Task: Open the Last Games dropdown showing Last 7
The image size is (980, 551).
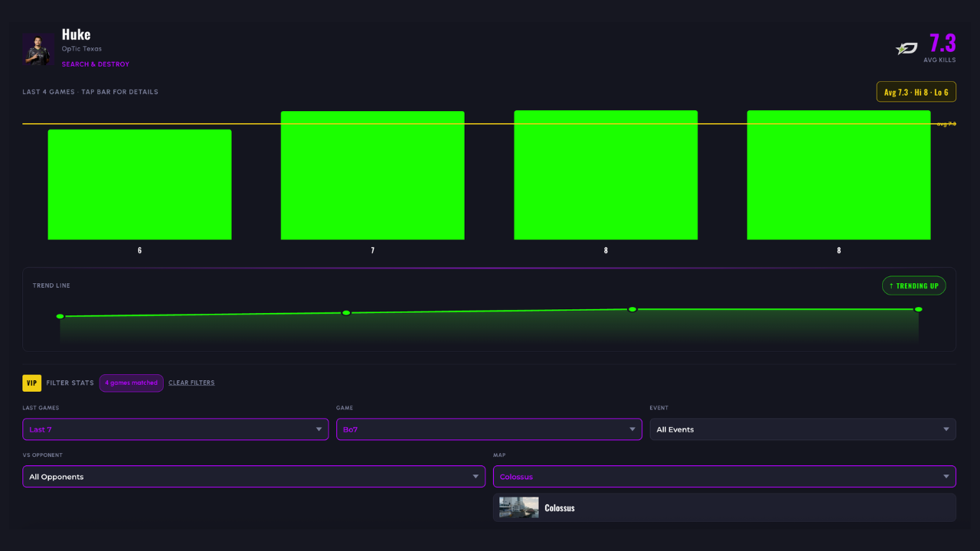Action: coord(175,429)
